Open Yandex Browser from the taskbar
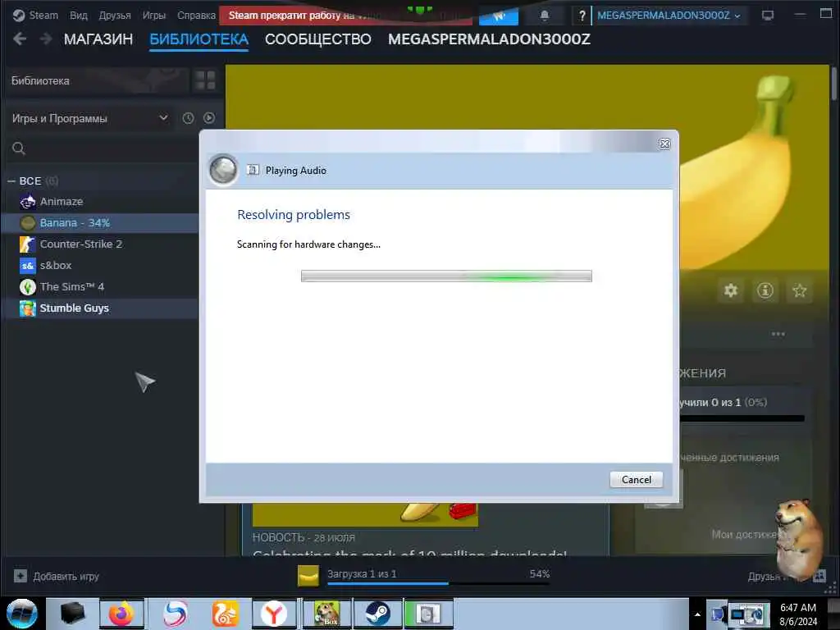The width and height of the screenshot is (840, 630). pos(274,614)
